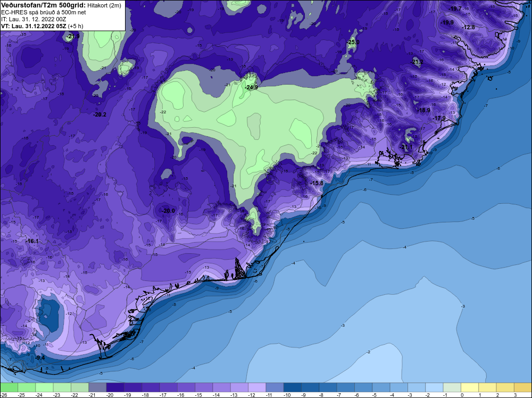Select the pale yellow 0 legend swatch
The width and height of the screenshot is (532, 398).
[470, 387]
